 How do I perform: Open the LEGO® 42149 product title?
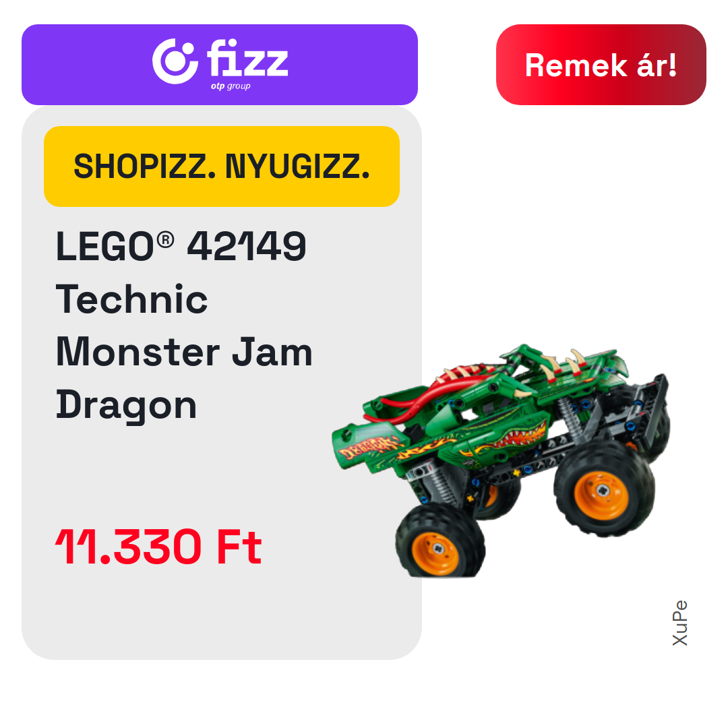[181, 246]
